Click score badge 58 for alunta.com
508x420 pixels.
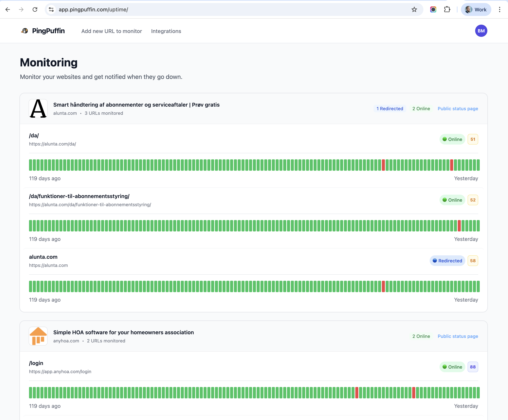click(x=473, y=261)
